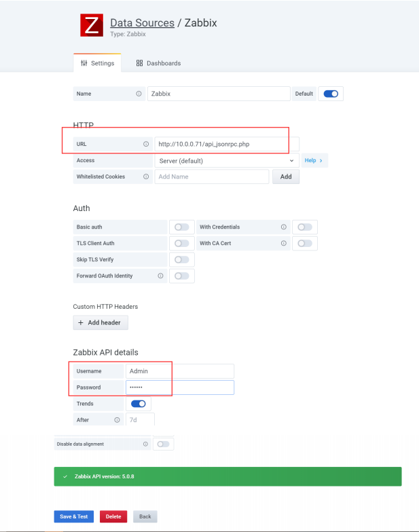Click the Zabbix API version: 5.0.8 message
Image resolution: width=419 pixels, height=532 pixels.
[x=105, y=476]
